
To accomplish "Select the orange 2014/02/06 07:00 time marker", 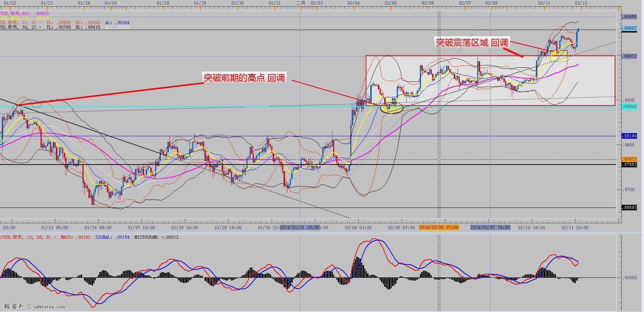I will point(439,227).
